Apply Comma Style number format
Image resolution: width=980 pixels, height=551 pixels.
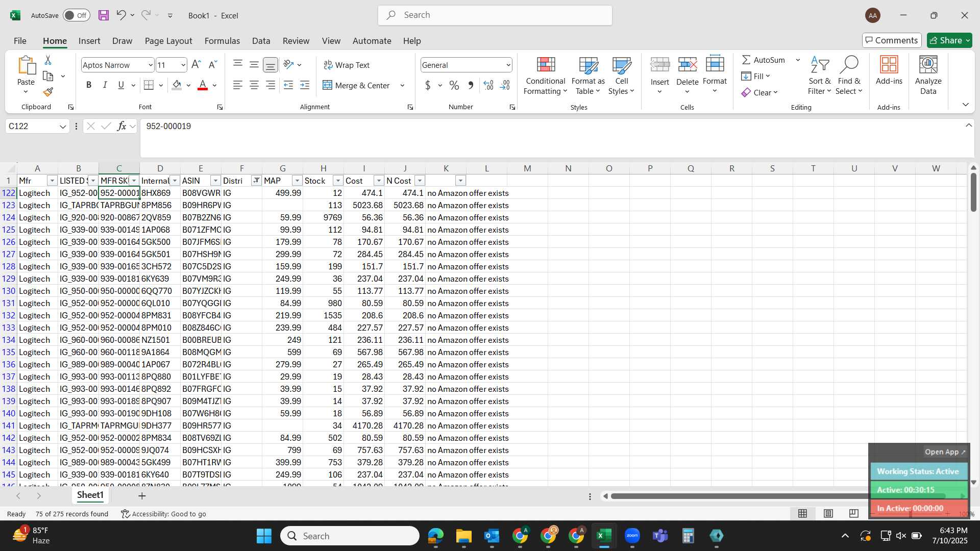point(471,85)
